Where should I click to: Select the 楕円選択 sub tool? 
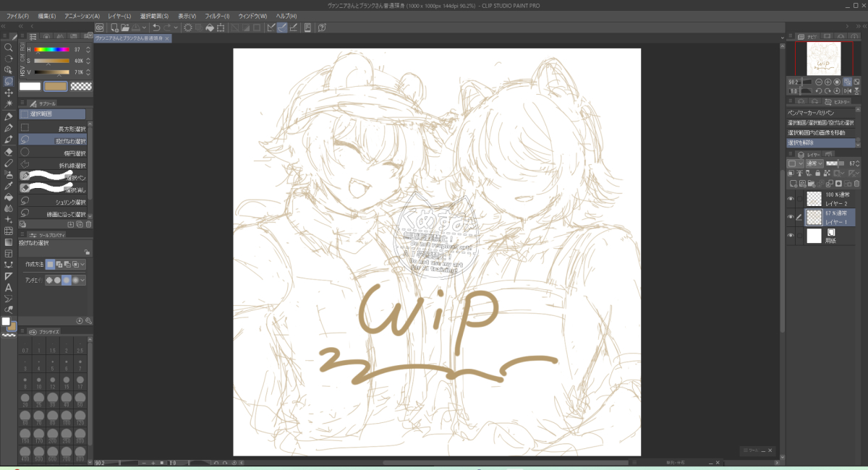[52, 153]
